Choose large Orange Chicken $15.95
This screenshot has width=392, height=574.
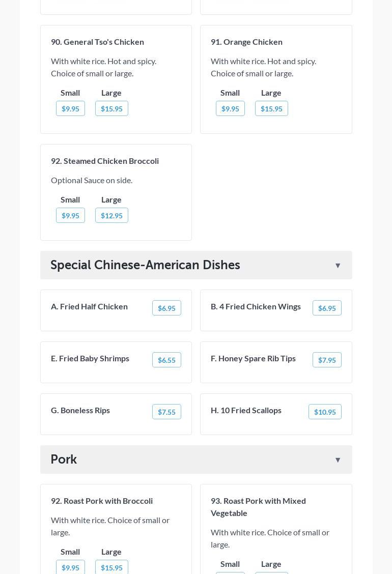[271, 108]
